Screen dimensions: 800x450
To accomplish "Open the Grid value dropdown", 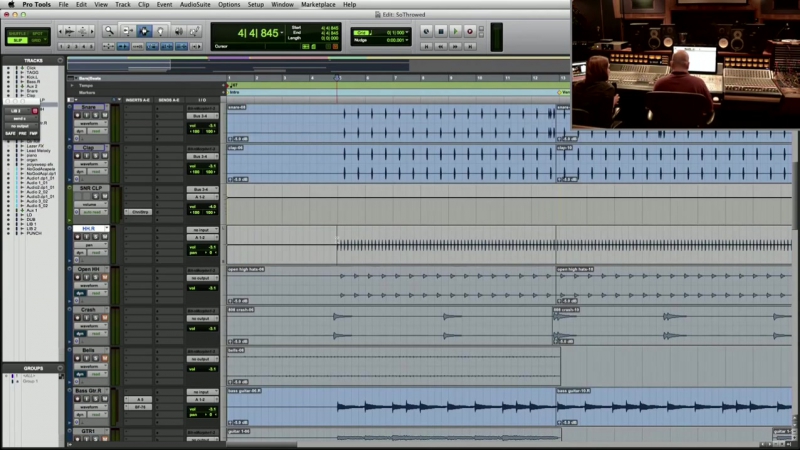I will coord(407,33).
